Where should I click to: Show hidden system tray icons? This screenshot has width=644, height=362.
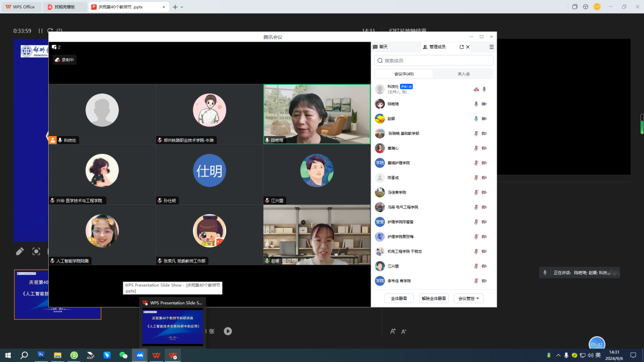(x=559, y=355)
